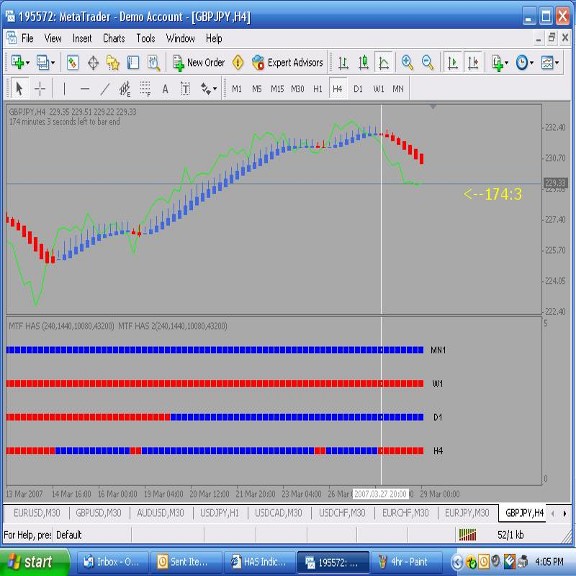
Task: Open the Market Watch window icon
Action: click(73, 63)
